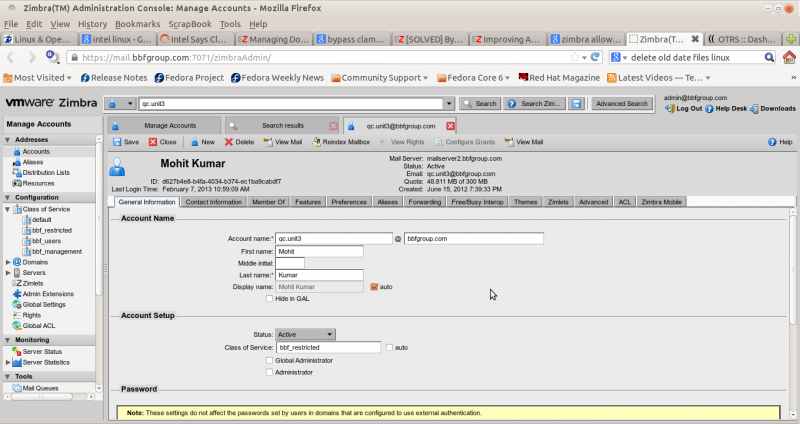800x424 pixels.
Task: Click the Advanced Search button
Action: coord(621,104)
